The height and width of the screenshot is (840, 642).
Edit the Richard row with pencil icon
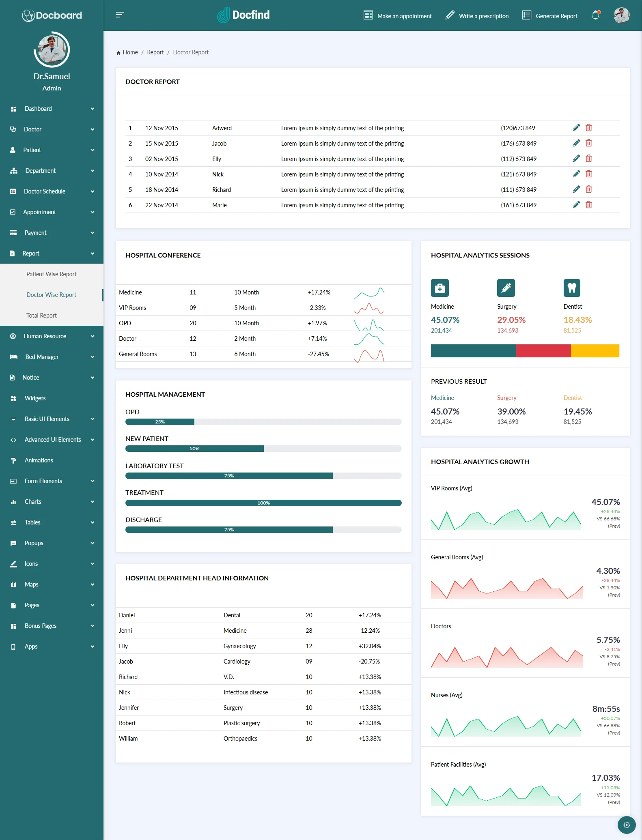(576, 189)
